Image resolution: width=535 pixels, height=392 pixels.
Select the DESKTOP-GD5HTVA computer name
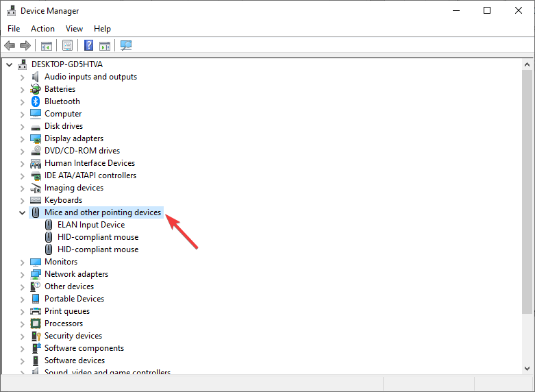click(67, 64)
